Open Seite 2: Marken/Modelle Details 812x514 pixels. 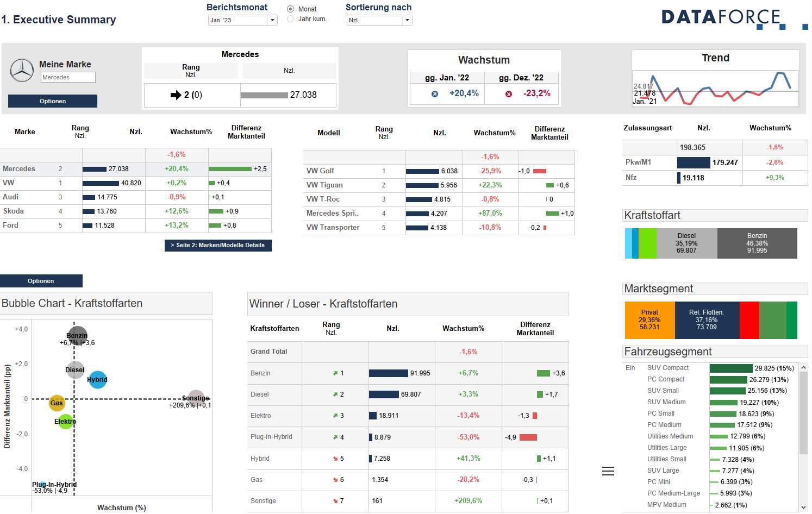tap(218, 246)
